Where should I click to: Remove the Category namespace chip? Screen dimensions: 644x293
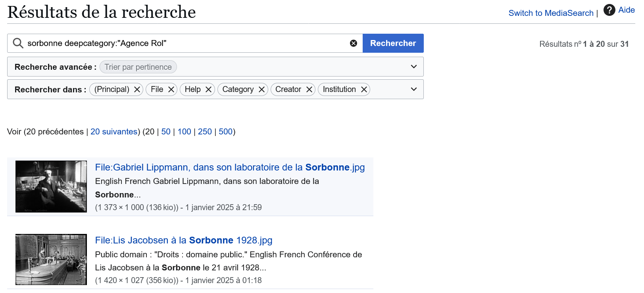(x=261, y=90)
